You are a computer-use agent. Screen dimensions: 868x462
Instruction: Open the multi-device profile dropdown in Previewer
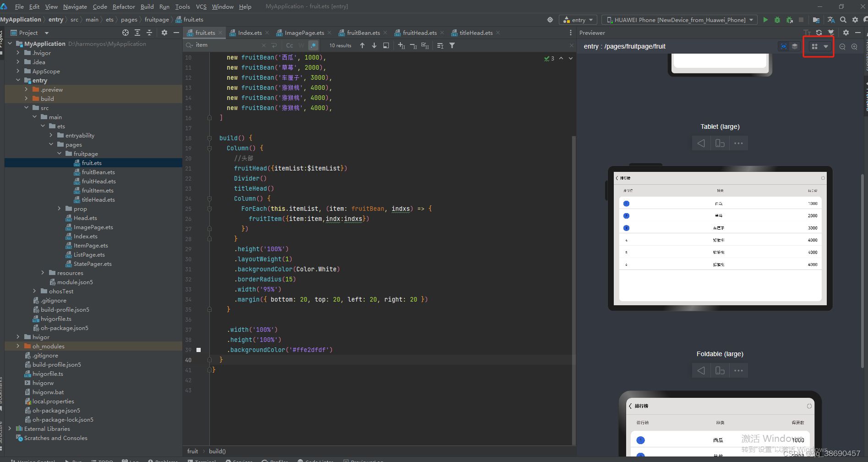coord(819,46)
